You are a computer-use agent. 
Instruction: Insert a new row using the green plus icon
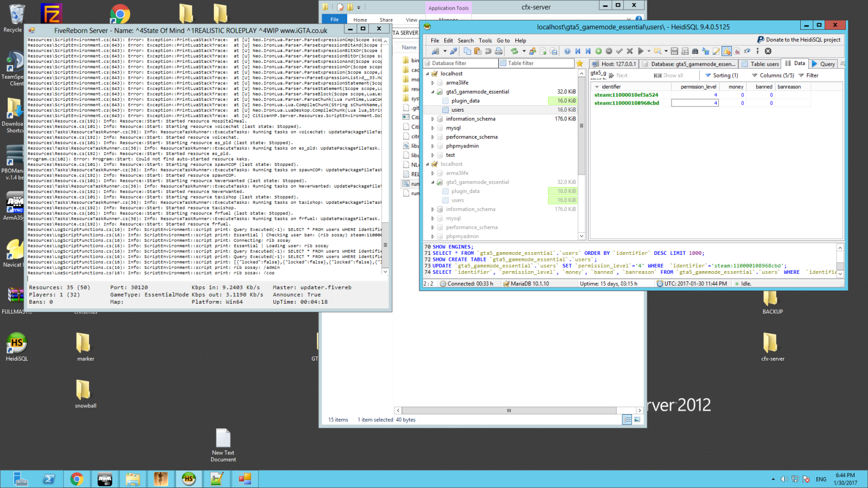tap(599, 51)
